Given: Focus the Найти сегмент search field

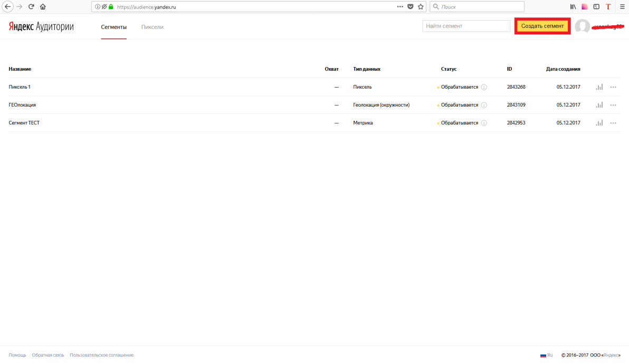Looking at the screenshot, I should (x=466, y=26).
